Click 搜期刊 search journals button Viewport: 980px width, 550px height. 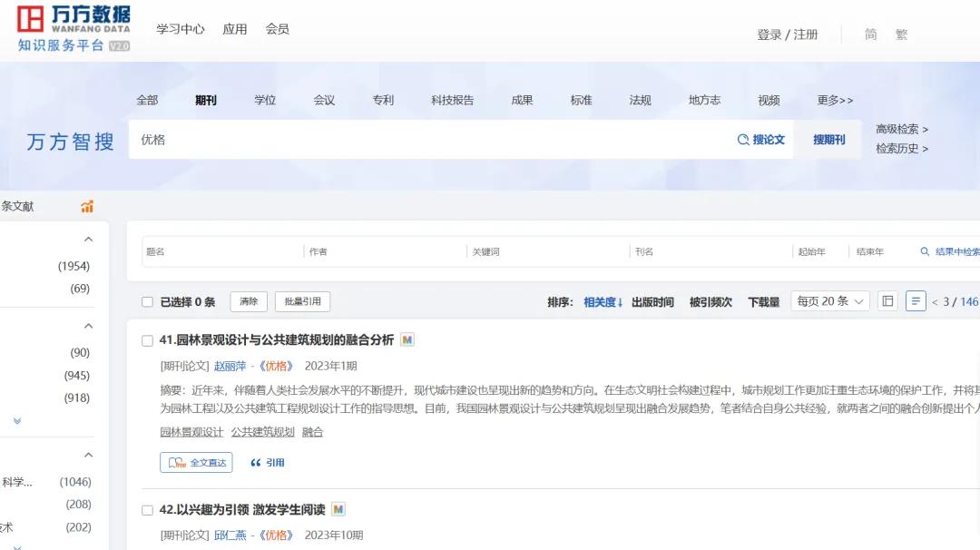828,140
